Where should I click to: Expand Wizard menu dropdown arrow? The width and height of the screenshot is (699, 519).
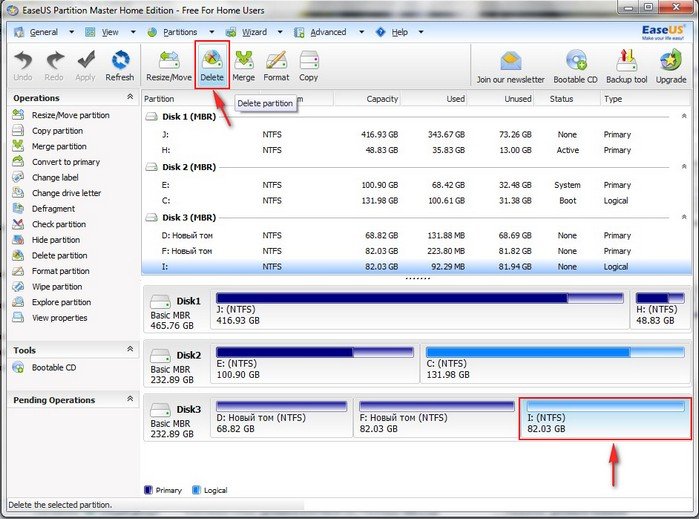coord(280,32)
